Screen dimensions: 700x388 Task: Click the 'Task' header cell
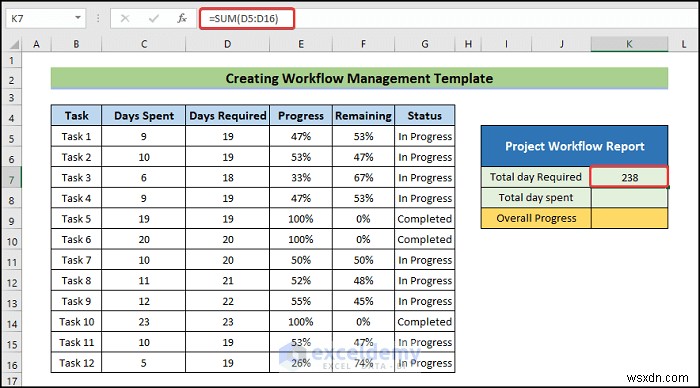(76, 116)
